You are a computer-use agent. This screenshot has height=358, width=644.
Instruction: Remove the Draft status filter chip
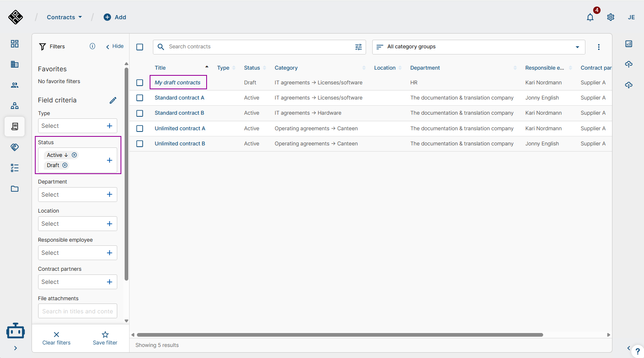pos(65,165)
